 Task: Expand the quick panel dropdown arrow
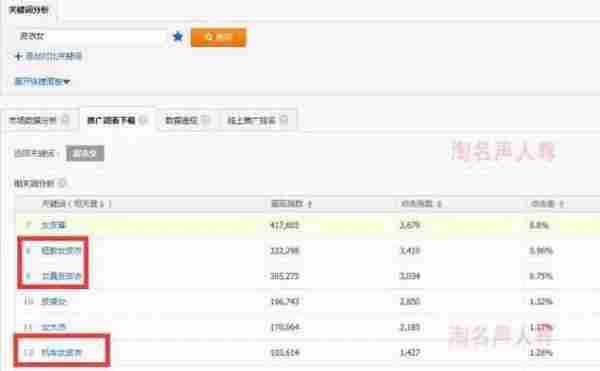click(x=67, y=81)
